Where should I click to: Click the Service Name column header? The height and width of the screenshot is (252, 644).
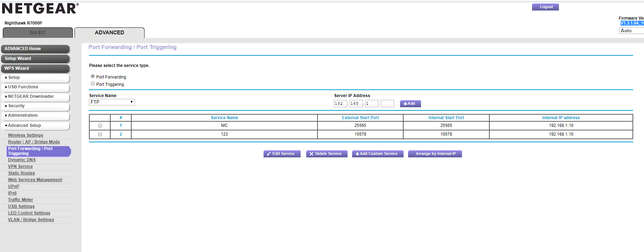[224, 118]
